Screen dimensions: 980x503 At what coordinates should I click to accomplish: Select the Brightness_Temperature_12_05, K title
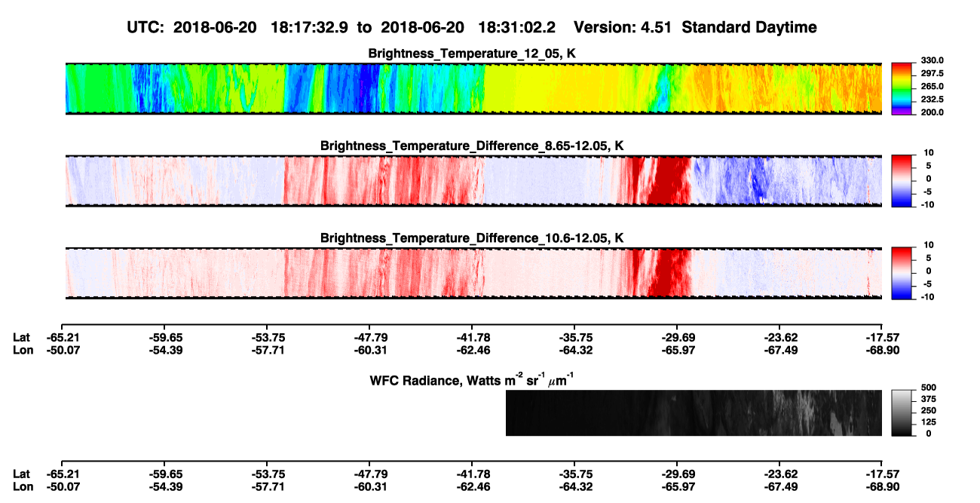[473, 53]
